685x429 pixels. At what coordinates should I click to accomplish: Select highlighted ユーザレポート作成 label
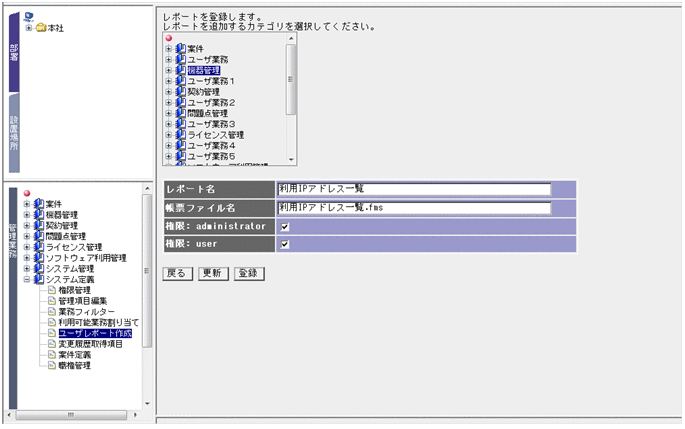click(95, 333)
